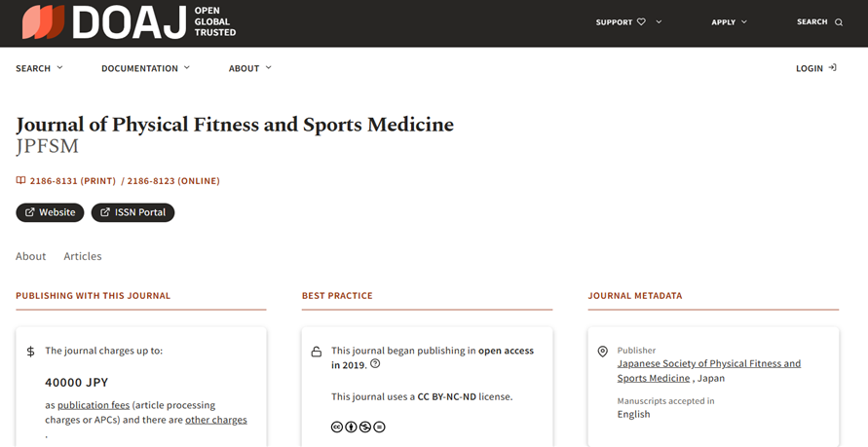This screenshot has height=447, width=868.
Task: Switch to the Articles tab
Action: [83, 256]
